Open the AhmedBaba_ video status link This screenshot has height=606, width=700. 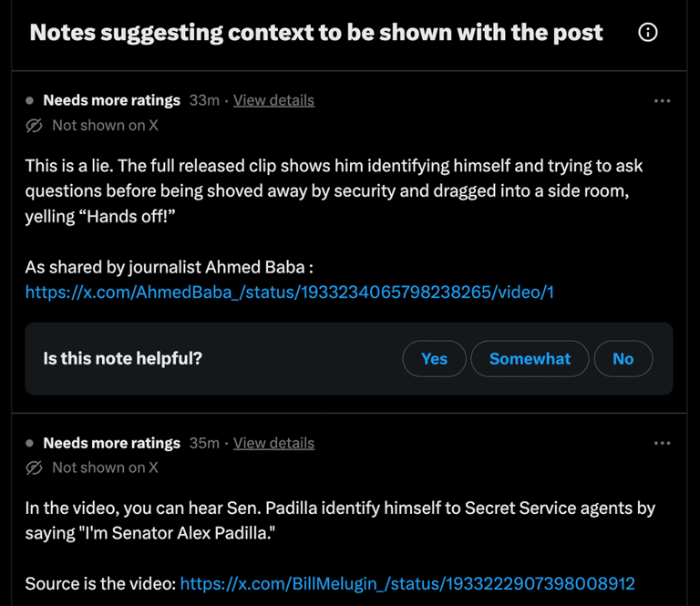coord(289,293)
